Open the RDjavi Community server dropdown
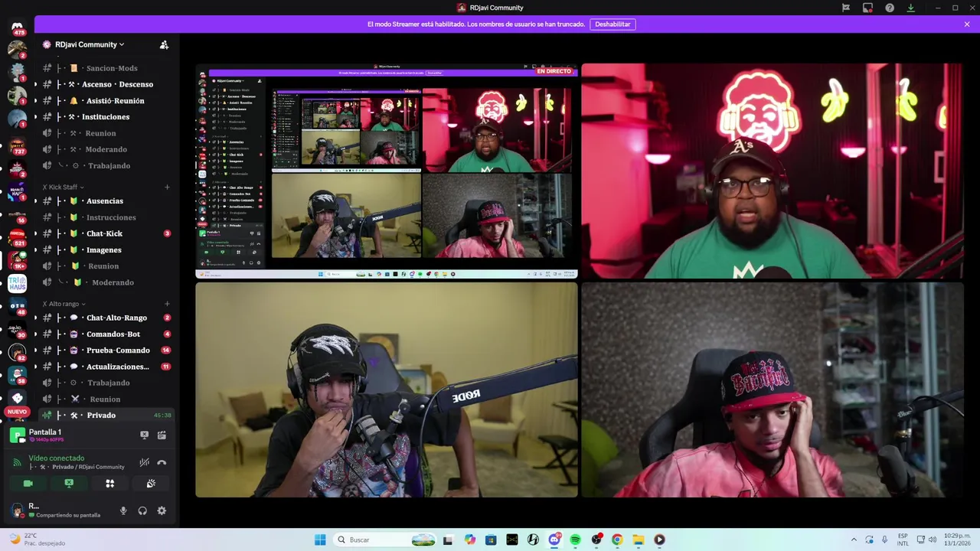 [89, 44]
